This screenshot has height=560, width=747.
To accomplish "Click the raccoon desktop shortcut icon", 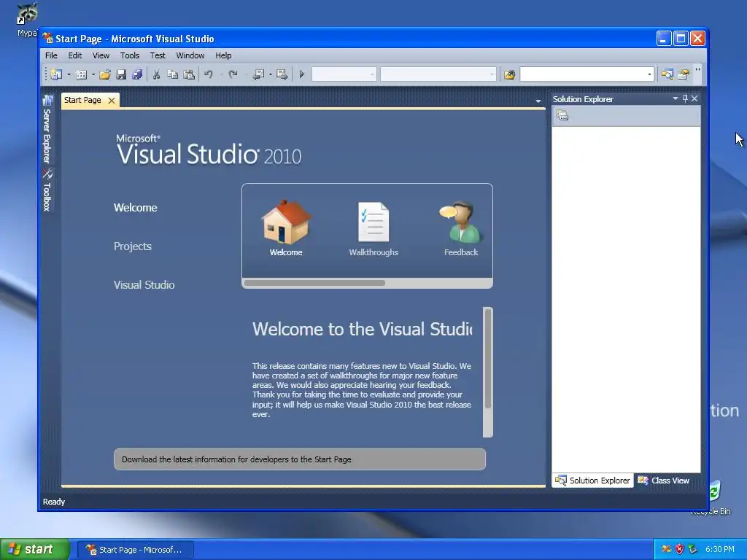I will [x=27, y=13].
